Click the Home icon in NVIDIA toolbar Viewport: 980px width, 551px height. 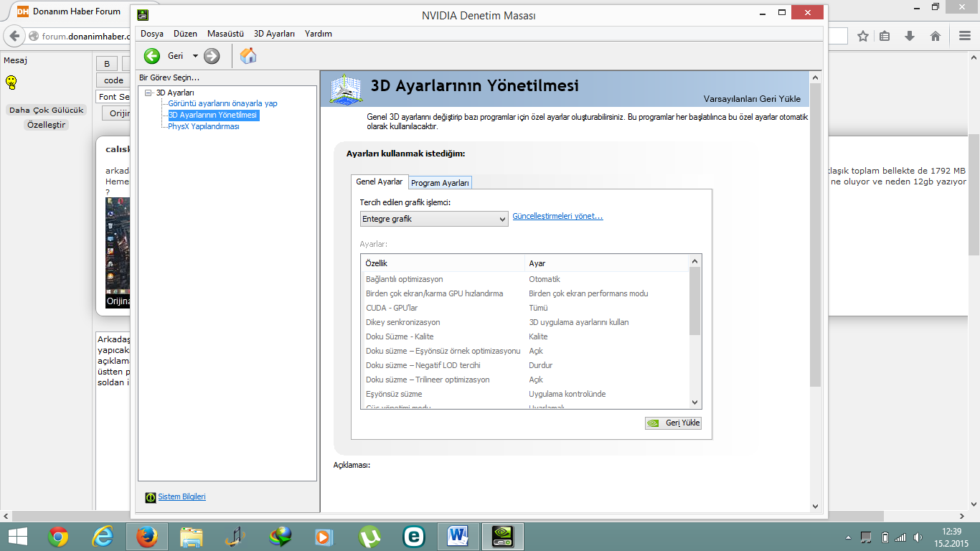pos(248,56)
